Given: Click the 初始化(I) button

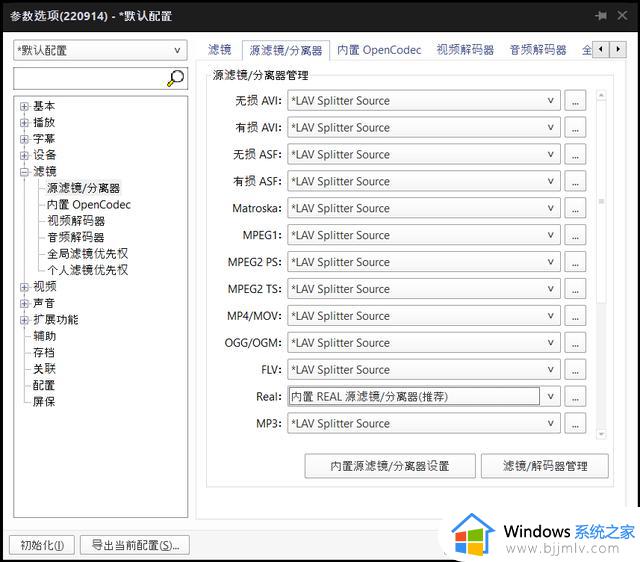Looking at the screenshot, I should click(x=42, y=545).
